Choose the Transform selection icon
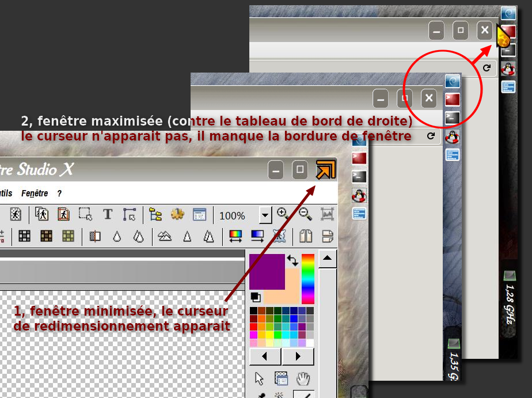 pos(130,214)
